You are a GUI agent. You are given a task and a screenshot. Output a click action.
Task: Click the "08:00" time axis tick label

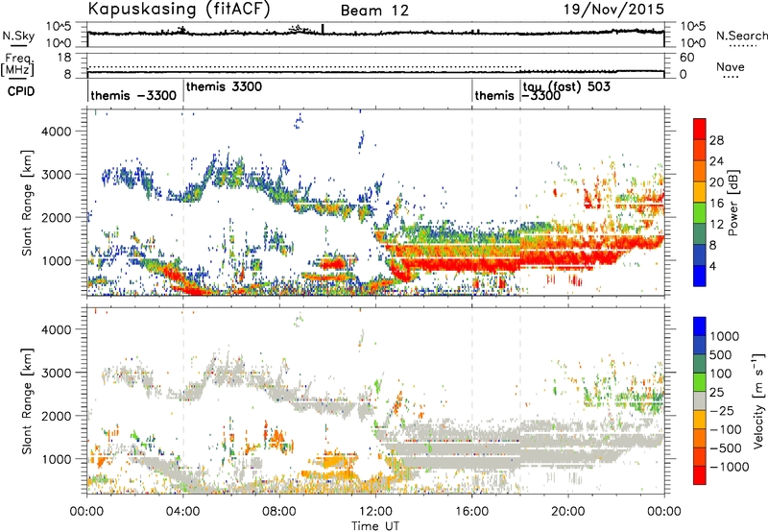tap(279, 512)
